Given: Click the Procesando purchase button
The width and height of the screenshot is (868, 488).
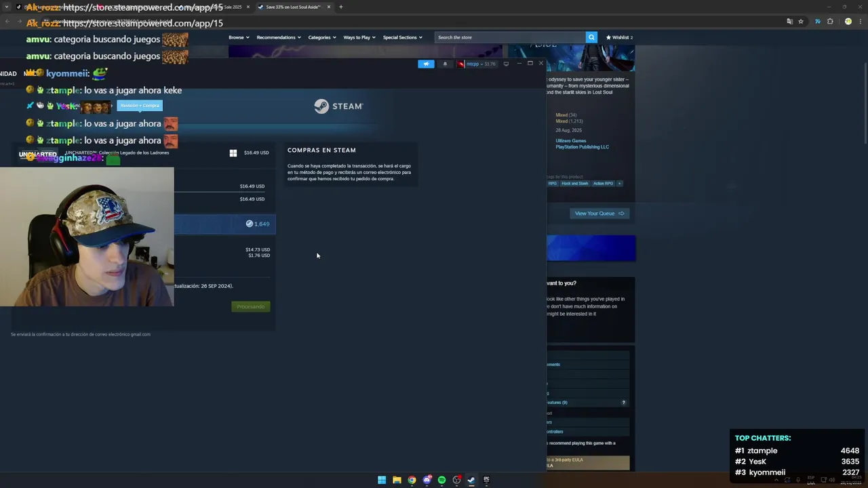Looking at the screenshot, I should tap(251, 306).
